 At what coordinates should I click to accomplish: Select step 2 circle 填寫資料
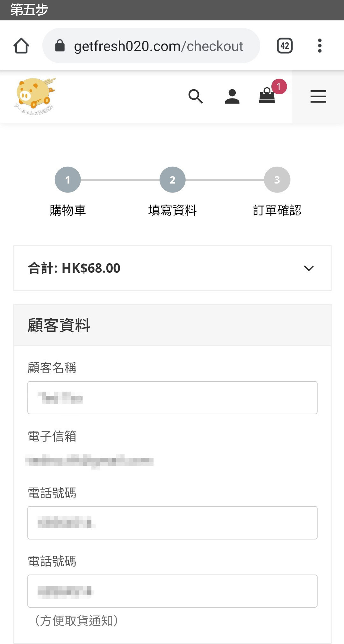coord(172,180)
